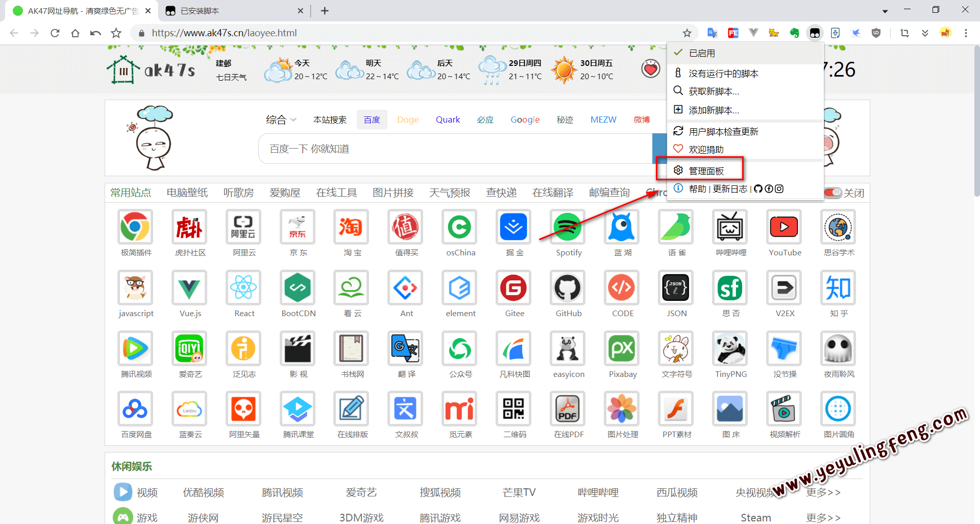Open the 天气预报 category tab
This screenshot has height=524, width=980.
click(450, 193)
